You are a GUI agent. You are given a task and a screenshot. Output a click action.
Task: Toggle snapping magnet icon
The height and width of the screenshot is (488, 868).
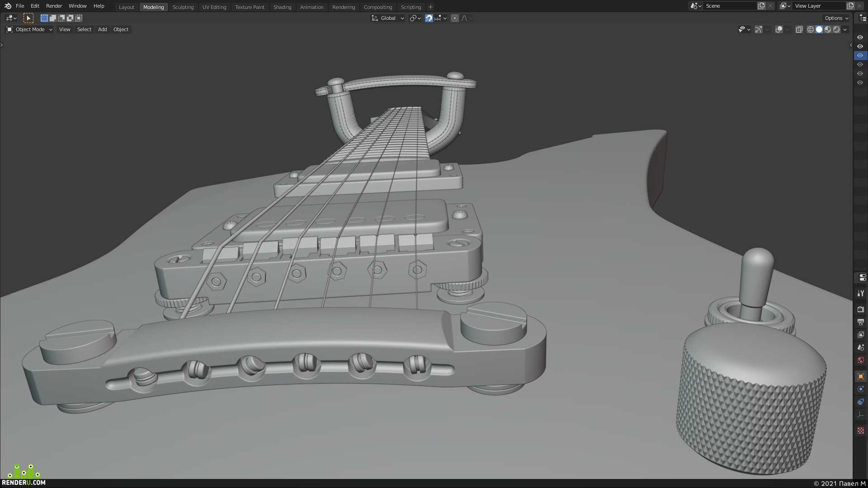click(x=429, y=18)
